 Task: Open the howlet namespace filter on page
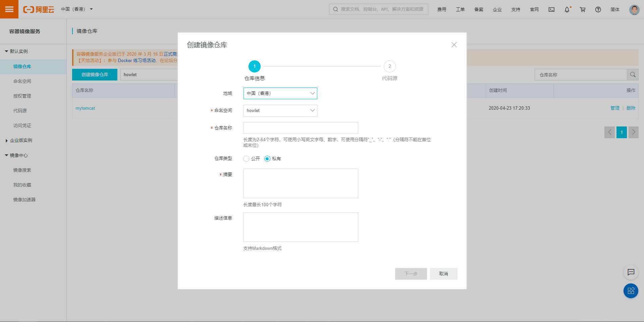point(149,75)
